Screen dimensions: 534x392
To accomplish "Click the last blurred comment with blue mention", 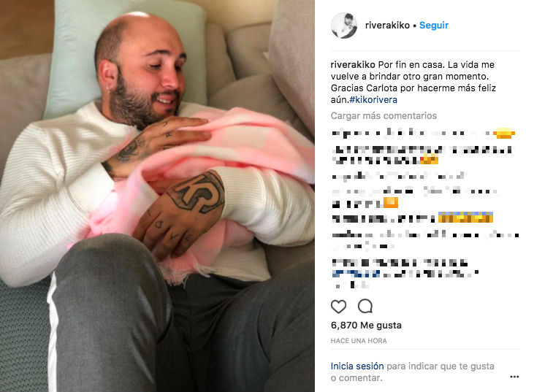I will tap(405, 274).
